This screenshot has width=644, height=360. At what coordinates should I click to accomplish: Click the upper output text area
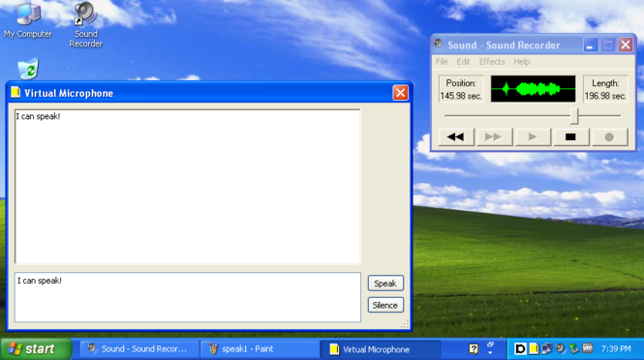188,187
